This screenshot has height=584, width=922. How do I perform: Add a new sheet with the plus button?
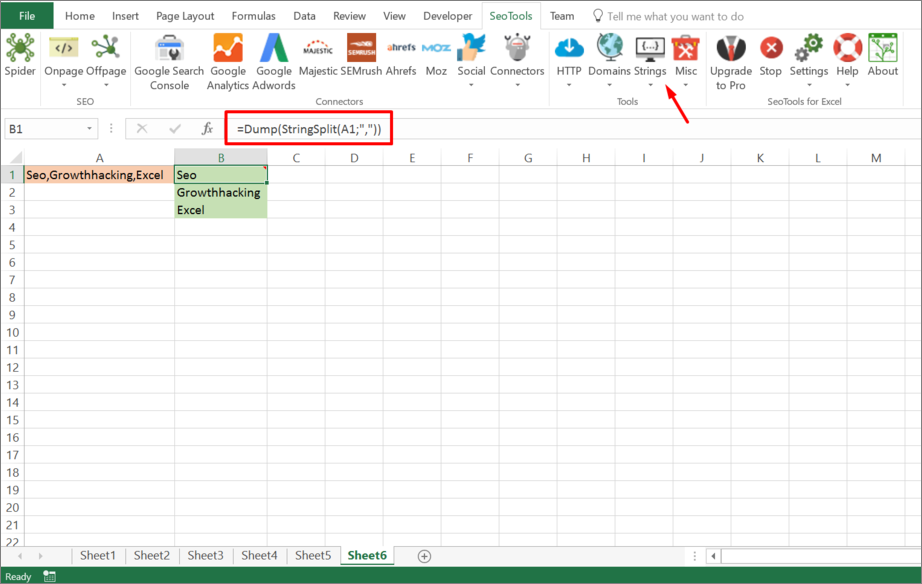pyautogui.click(x=422, y=555)
